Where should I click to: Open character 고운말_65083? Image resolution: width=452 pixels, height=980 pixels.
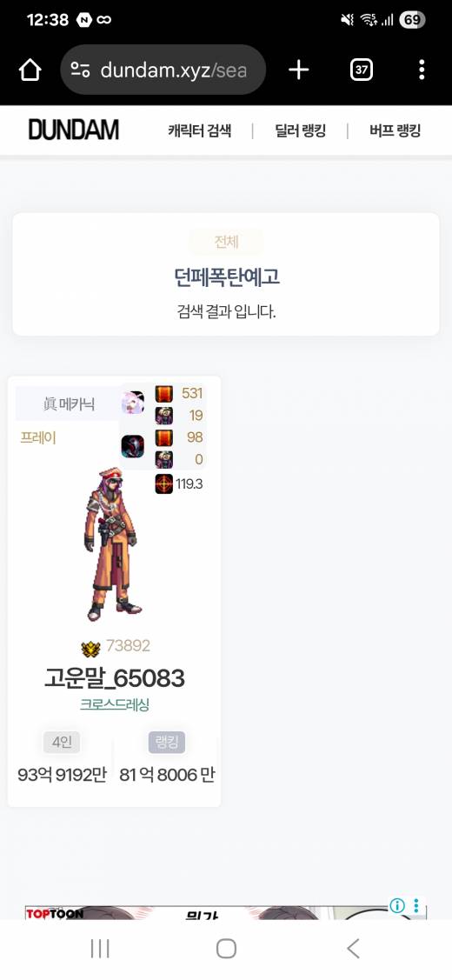point(115,678)
